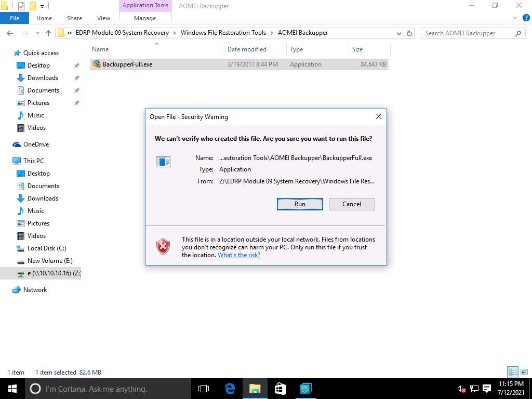Click EDRP Module 09 System Recovery breadcrumb
This screenshot has width=532, height=399.
click(x=122, y=33)
